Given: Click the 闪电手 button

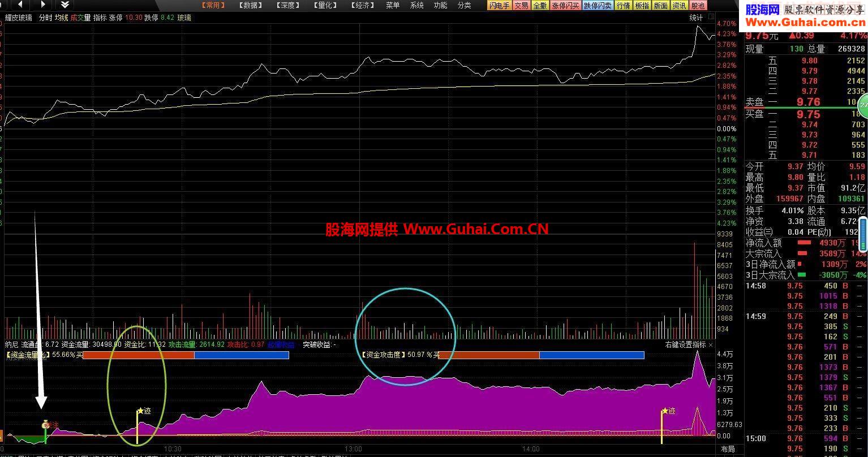Looking at the screenshot, I should 499,5.
